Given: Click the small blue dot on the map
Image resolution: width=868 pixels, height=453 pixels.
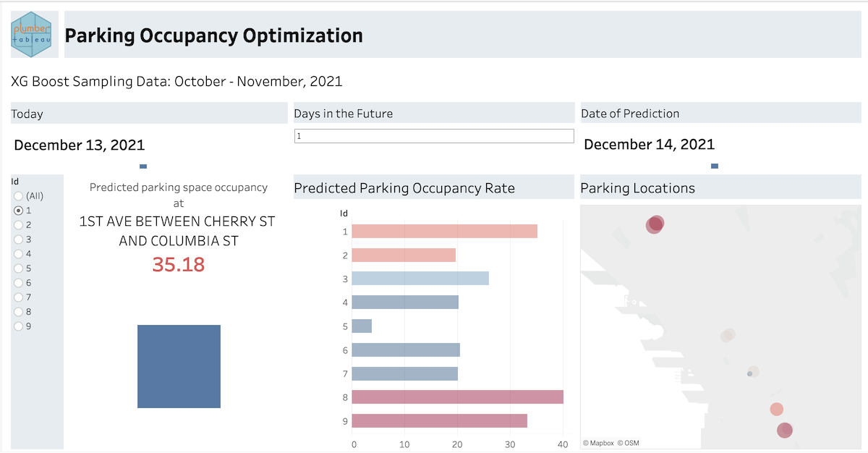Looking at the screenshot, I should 749,374.
